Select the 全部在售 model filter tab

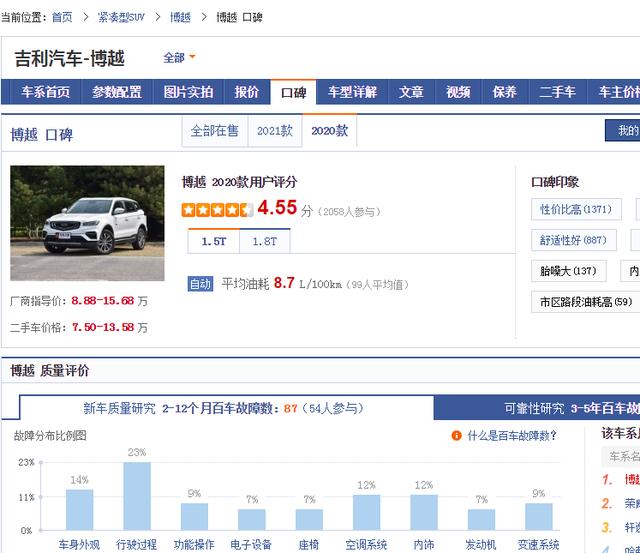[x=215, y=131]
